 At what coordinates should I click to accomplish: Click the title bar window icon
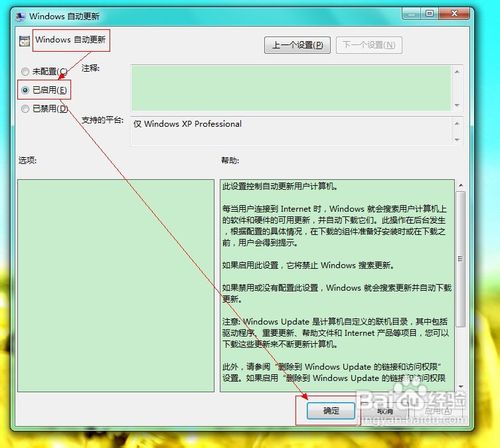pyautogui.click(x=20, y=16)
